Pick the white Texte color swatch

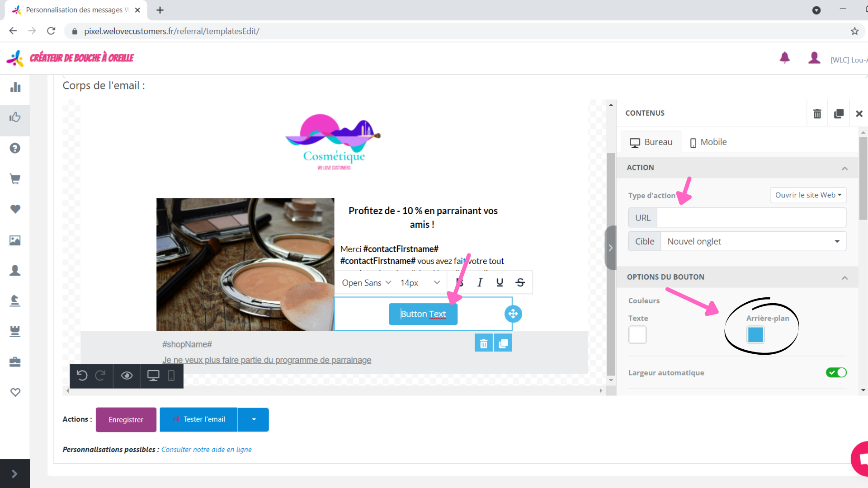click(637, 335)
